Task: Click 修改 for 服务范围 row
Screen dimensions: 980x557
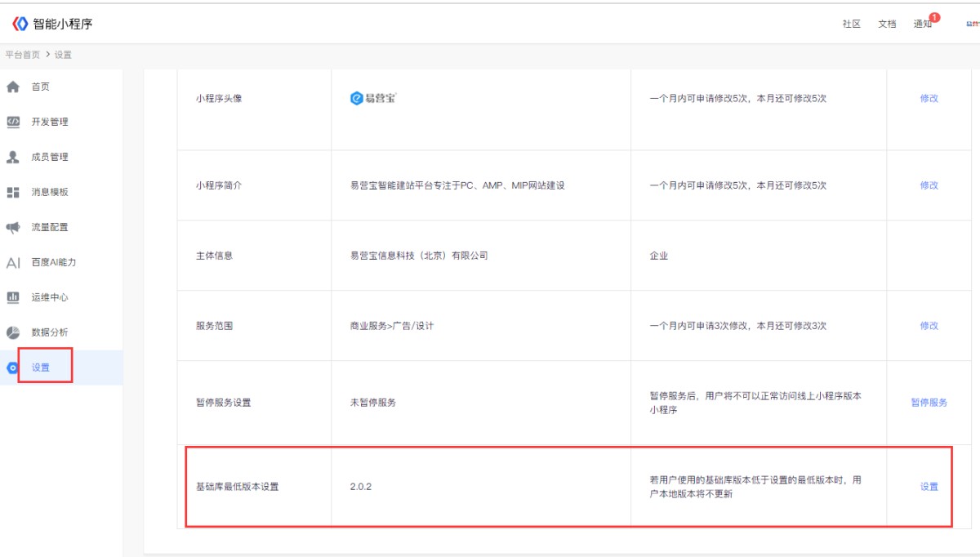Action: (929, 326)
